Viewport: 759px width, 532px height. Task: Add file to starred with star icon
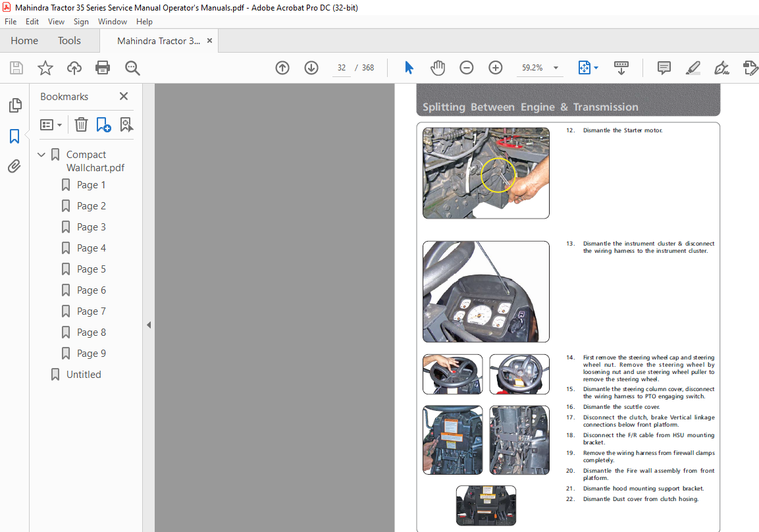(x=45, y=68)
